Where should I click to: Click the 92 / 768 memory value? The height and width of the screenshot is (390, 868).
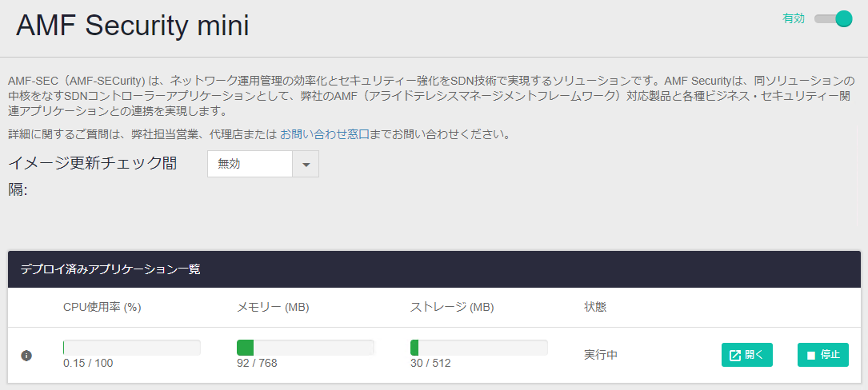257,363
